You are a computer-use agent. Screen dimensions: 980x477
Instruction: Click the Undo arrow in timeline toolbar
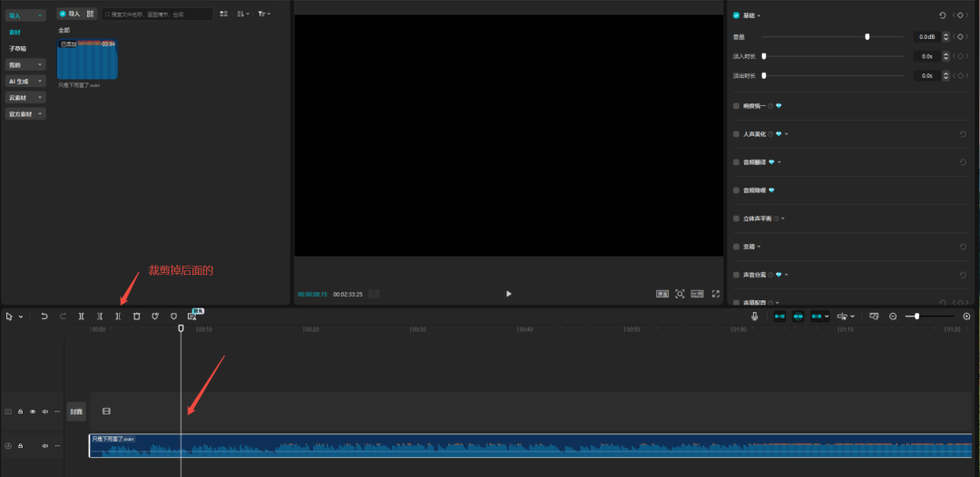coord(44,316)
